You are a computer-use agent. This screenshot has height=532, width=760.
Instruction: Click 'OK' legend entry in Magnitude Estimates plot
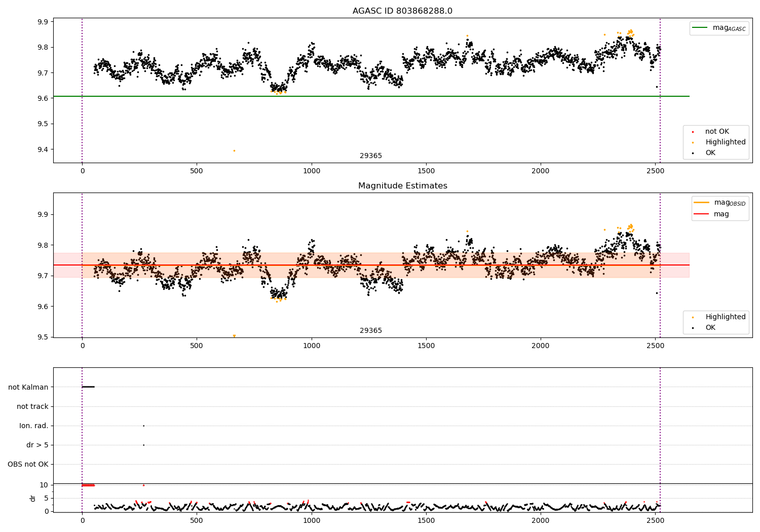point(710,328)
